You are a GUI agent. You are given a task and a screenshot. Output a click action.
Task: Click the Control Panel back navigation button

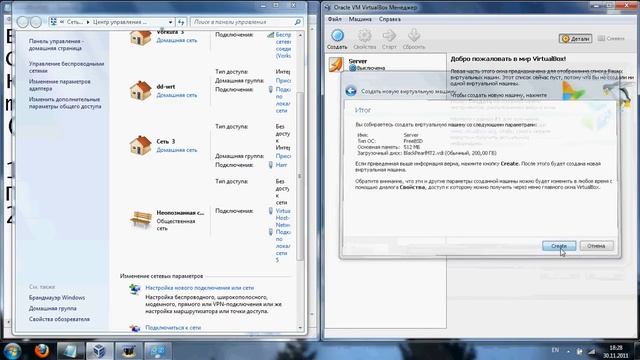click(x=23, y=22)
